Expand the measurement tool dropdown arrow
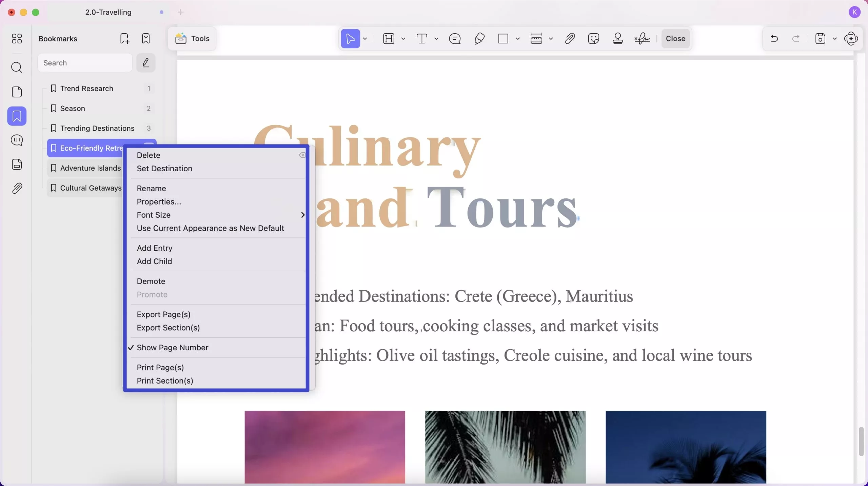The height and width of the screenshot is (486, 868). pyautogui.click(x=551, y=39)
